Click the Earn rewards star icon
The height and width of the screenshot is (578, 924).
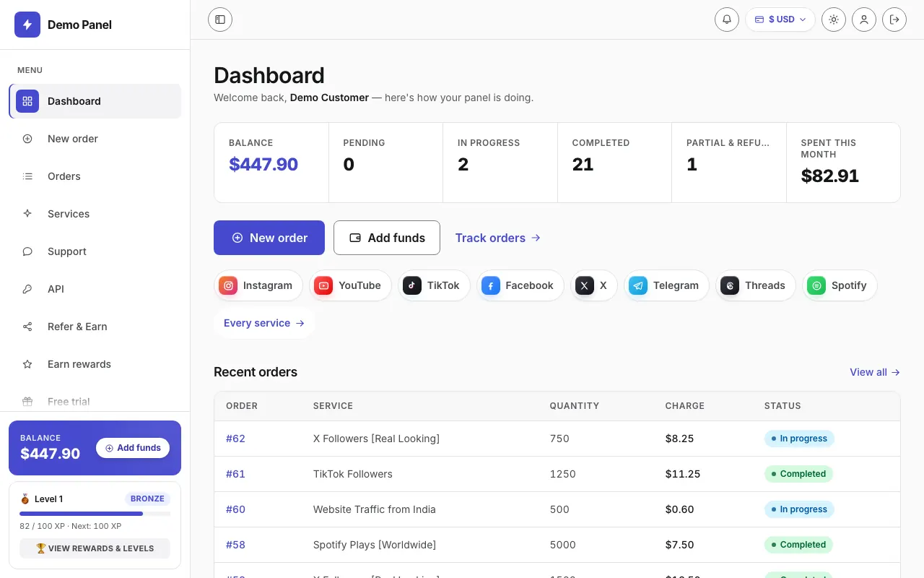[x=27, y=364]
